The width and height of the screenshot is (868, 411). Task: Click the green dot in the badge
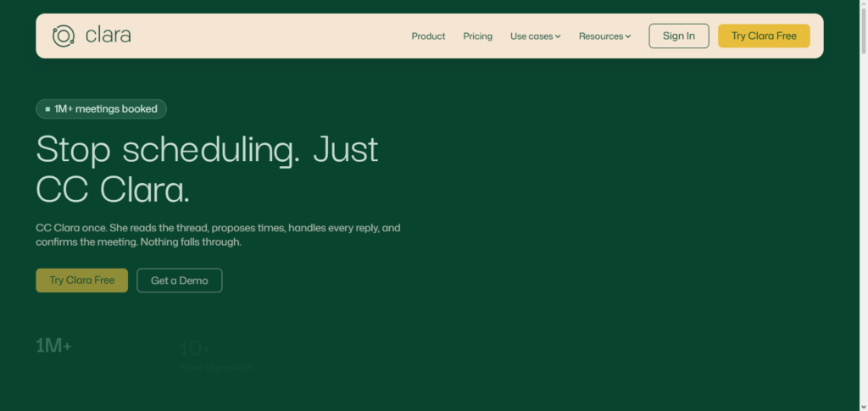47,109
